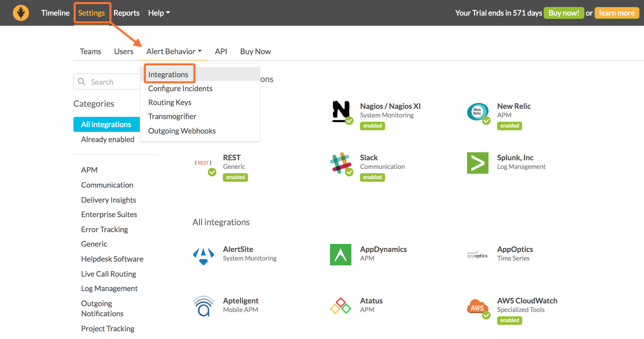Filter by Project Tracking category
Screen dimensions: 644x339
tap(108, 329)
